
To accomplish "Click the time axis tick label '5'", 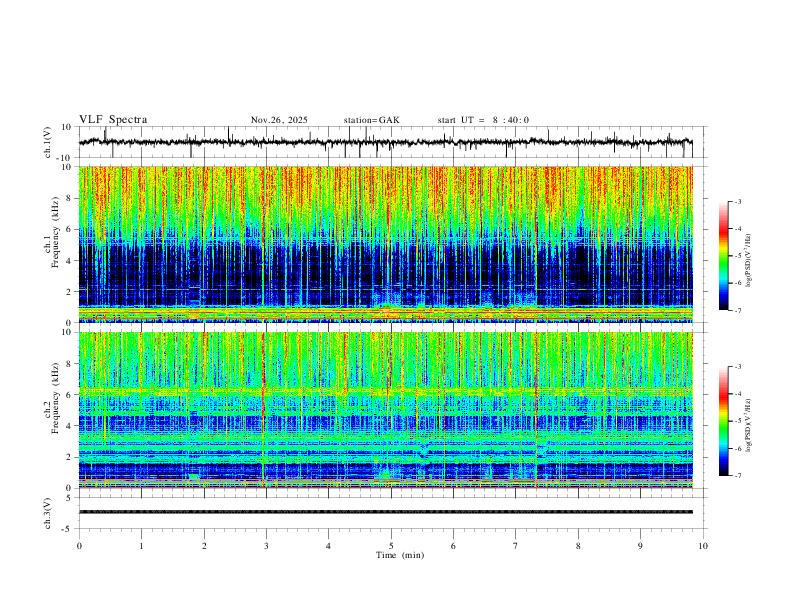I will coord(391,546).
